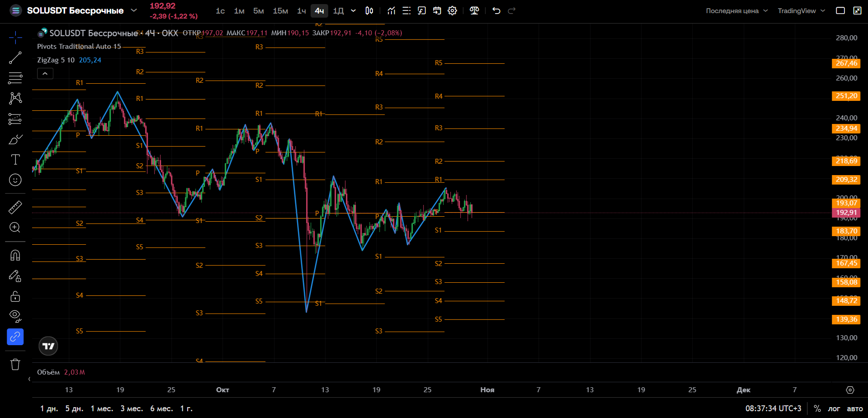Click the trash icon to remove drawings
This screenshot has height=418, width=868.
tap(15, 364)
